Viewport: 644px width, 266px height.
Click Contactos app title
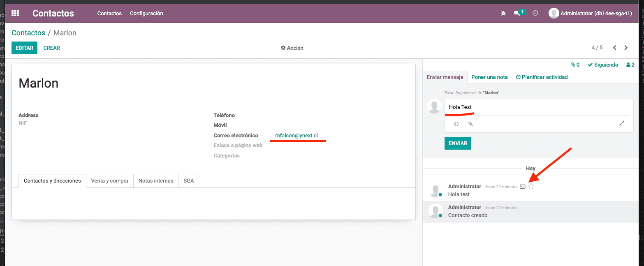tap(53, 13)
